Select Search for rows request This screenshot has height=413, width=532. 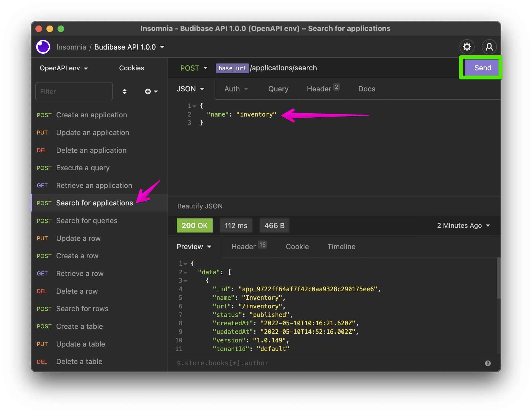(x=100, y=309)
